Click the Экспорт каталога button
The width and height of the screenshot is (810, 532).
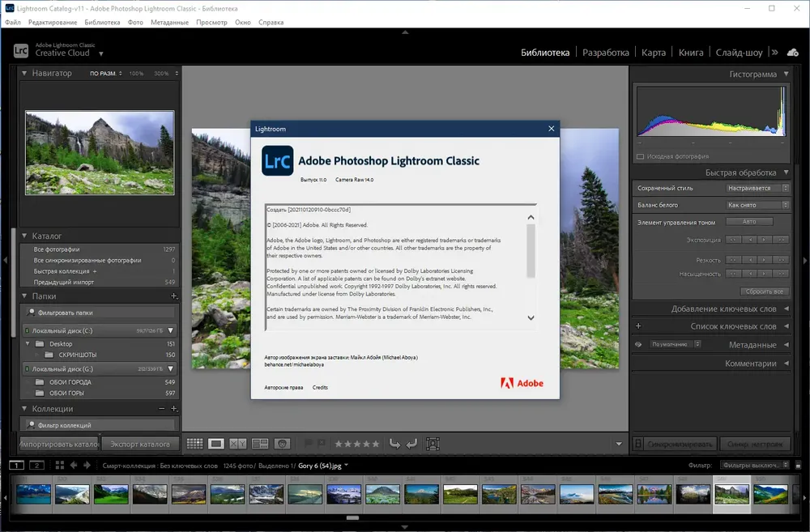[x=140, y=444]
